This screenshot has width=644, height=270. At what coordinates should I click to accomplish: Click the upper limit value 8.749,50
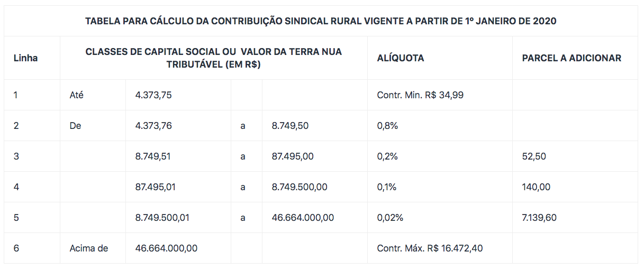click(x=290, y=126)
